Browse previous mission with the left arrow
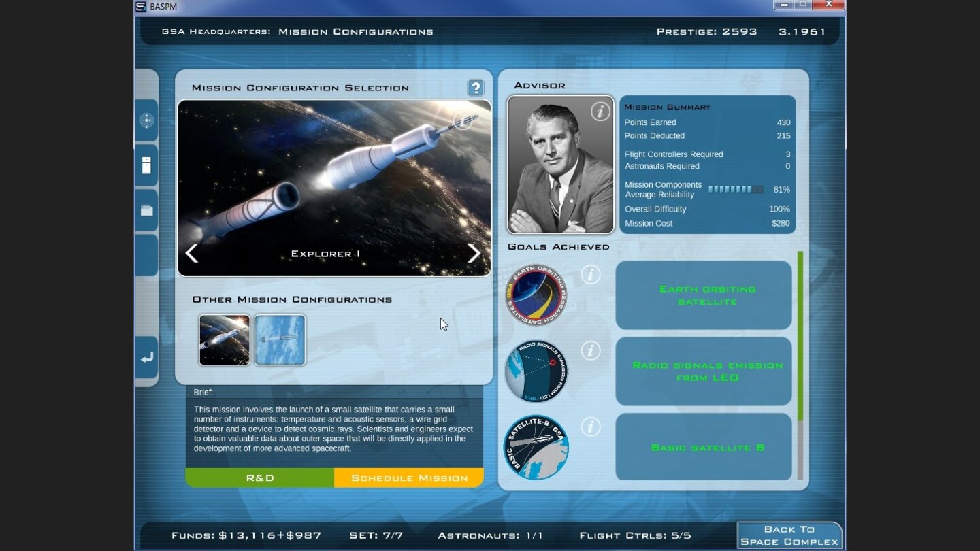The image size is (980, 551). [x=192, y=252]
